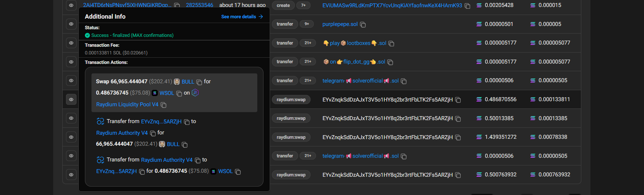Screen dimensions: 644x195
Task: Expand 7+ instructions on create row
Action: pyautogui.click(x=303, y=5)
